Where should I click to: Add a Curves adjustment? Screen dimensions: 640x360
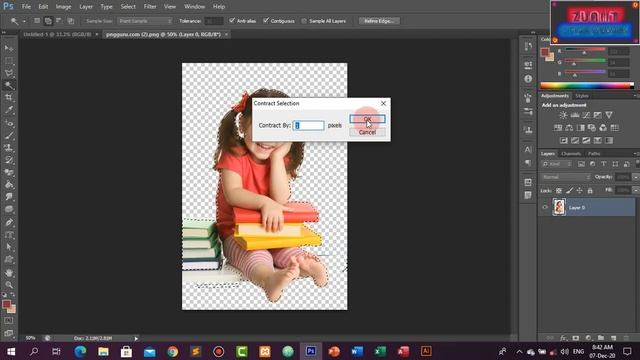[586, 115]
